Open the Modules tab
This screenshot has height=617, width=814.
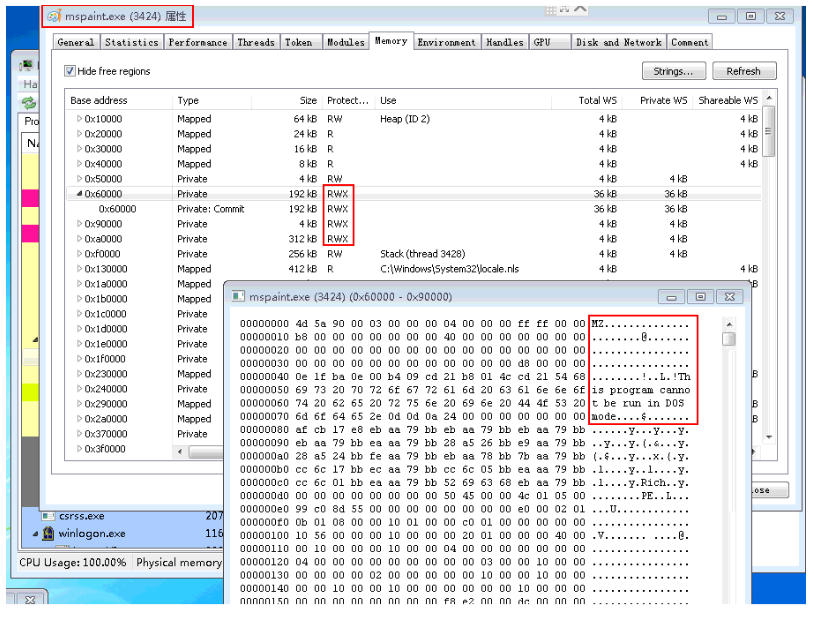click(346, 43)
